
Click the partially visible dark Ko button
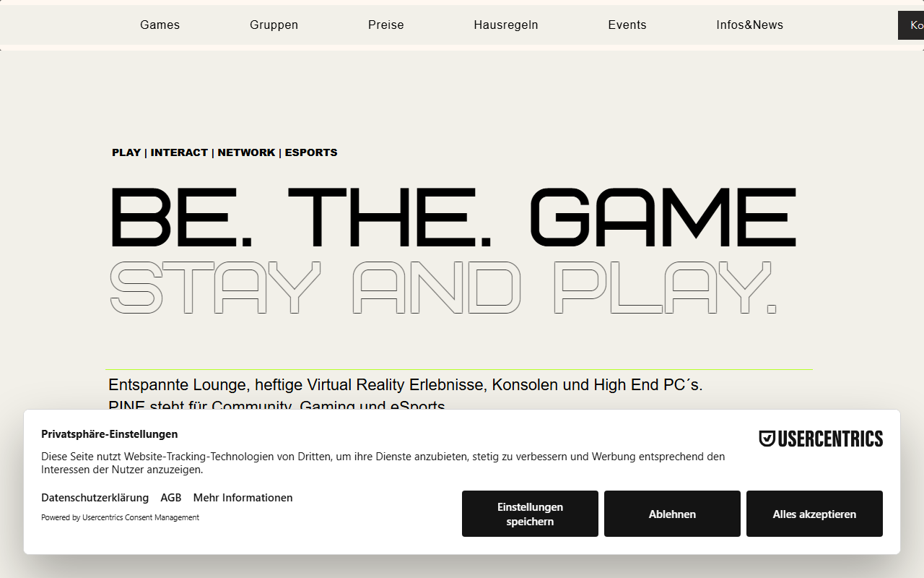911,25
